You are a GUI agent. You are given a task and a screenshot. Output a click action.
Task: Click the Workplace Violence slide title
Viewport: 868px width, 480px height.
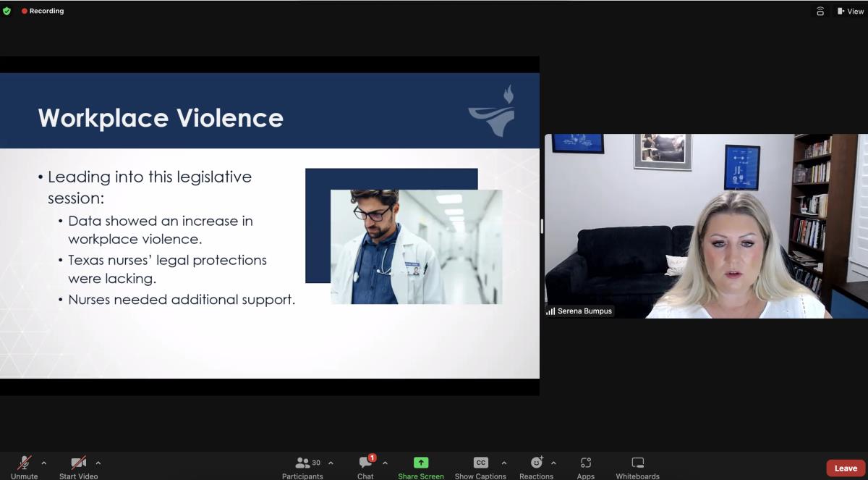pyautogui.click(x=161, y=118)
